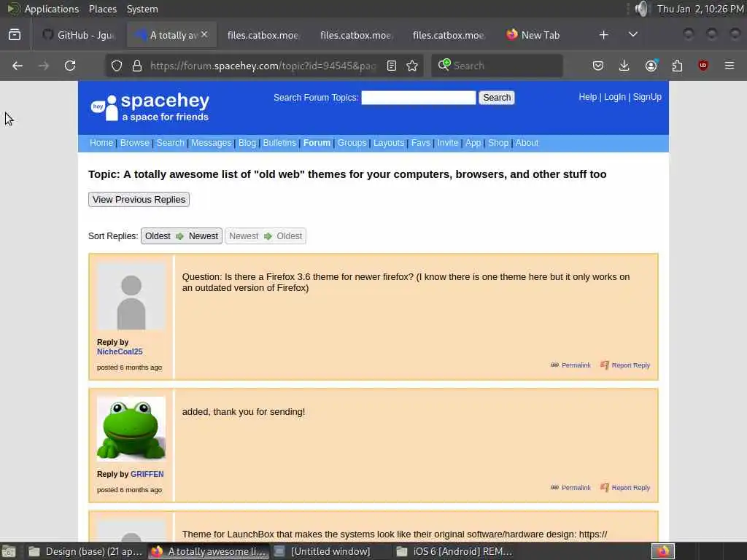Click the Permalink chain icon on GRIFFEN's reply
This screenshot has width=747, height=560.
pos(554,487)
